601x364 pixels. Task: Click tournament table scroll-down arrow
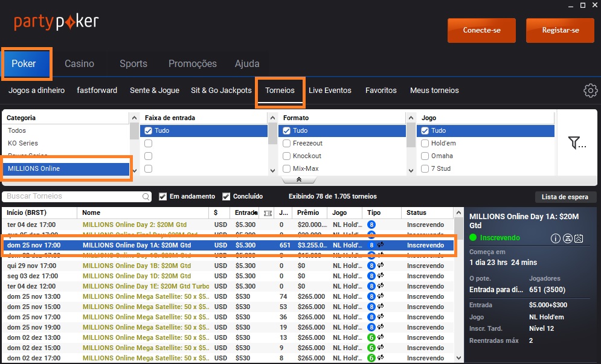pos(458,359)
